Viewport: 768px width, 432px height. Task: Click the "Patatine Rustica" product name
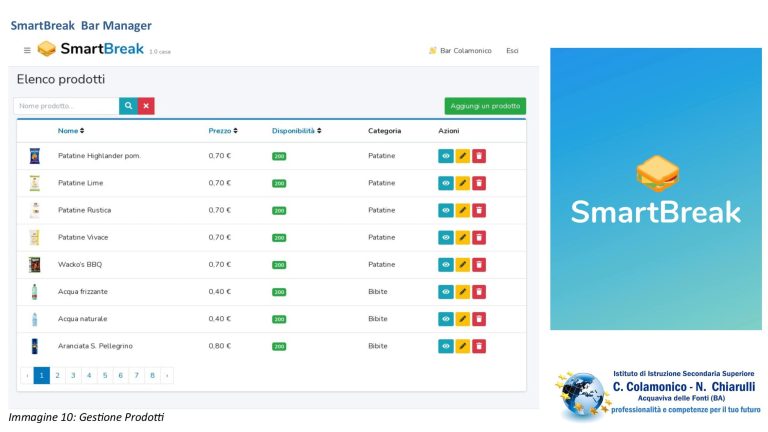click(84, 210)
